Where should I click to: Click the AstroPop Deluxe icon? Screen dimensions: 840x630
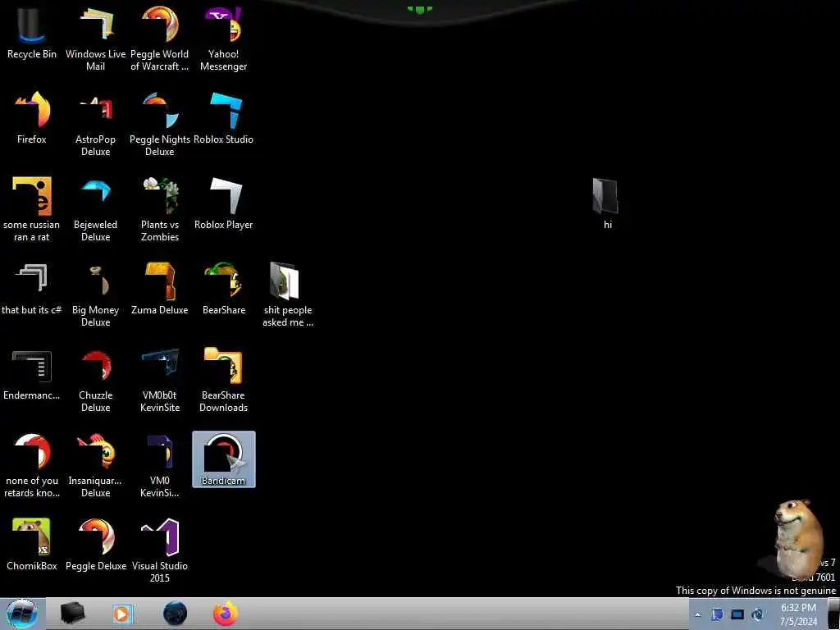[x=95, y=125]
